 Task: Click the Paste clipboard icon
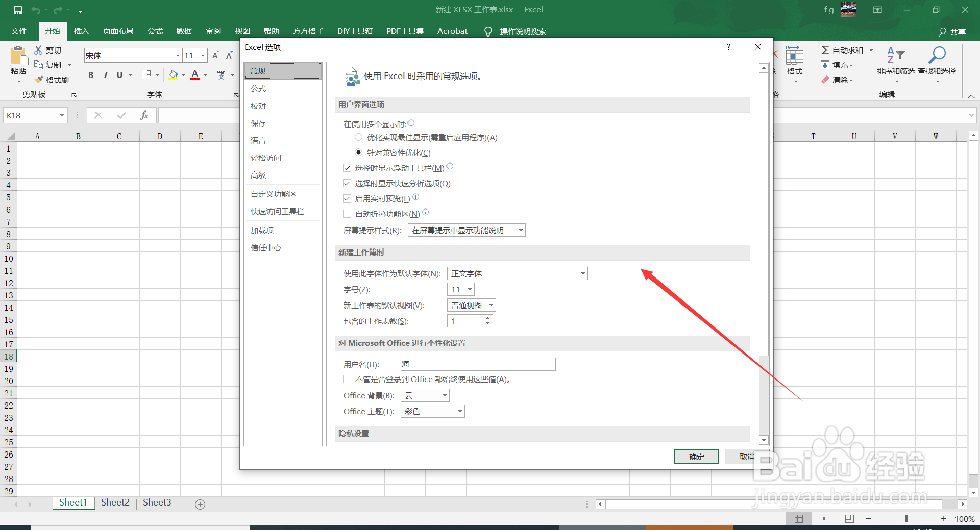pyautogui.click(x=19, y=56)
